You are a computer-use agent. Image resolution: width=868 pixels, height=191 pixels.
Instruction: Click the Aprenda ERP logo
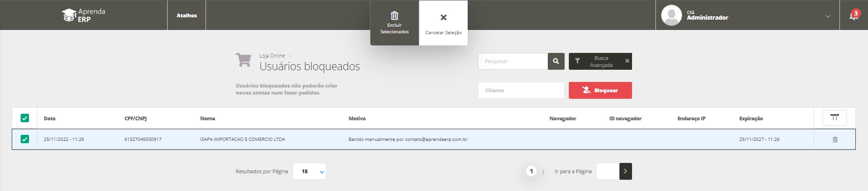coord(83,15)
